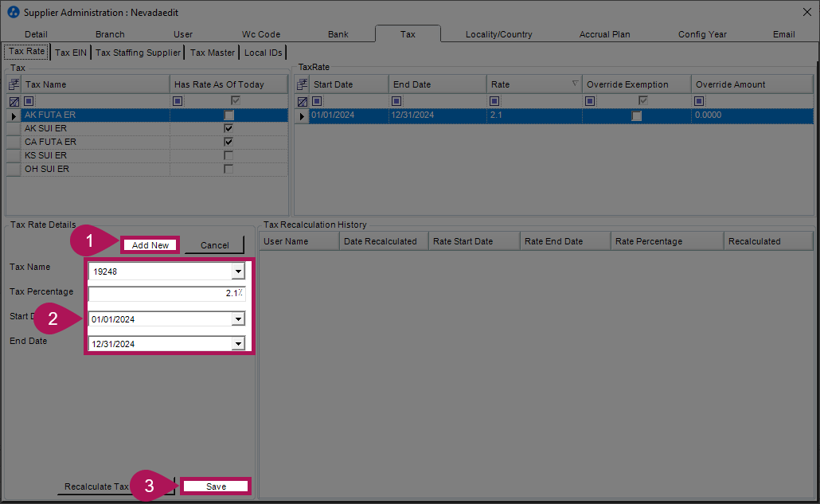The width and height of the screenshot is (820, 504).
Task: Click the 12/31/2024 end date cell in TaxRate grid
Action: 438,115
